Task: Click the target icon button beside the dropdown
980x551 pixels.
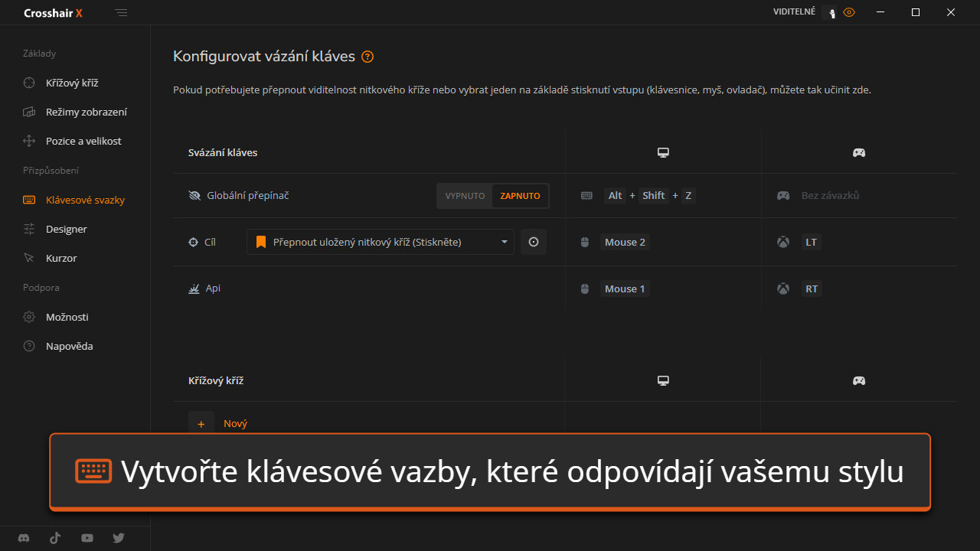Action: pyautogui.click(x=534, y=242)
